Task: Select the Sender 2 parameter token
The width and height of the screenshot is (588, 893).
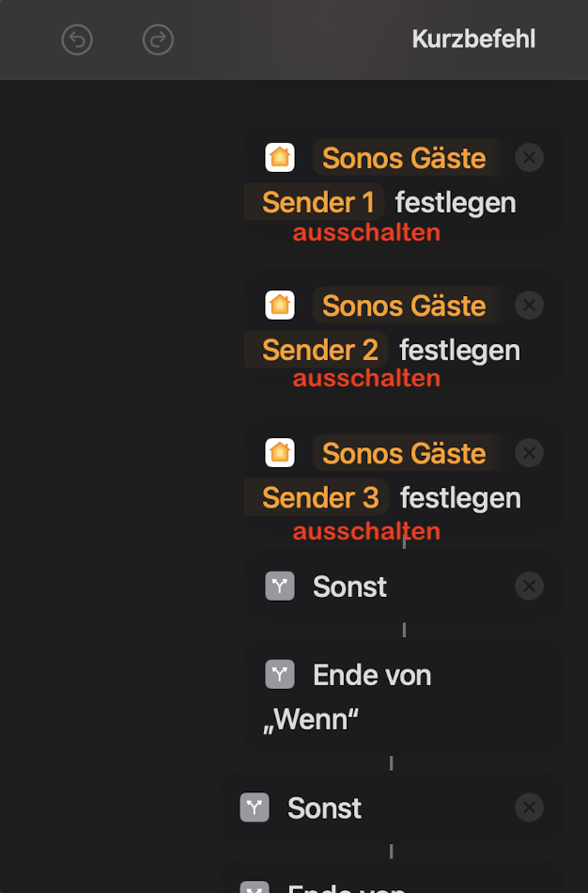Action: [x=319, y=350]
